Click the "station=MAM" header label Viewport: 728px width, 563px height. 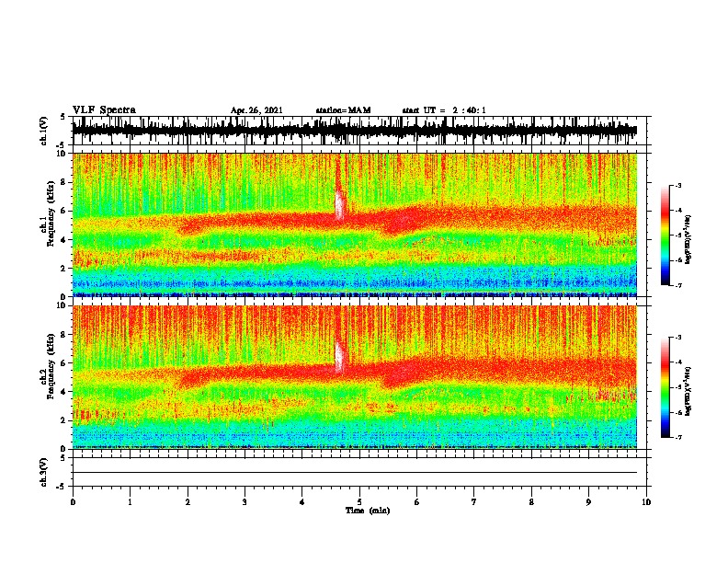[343, 110]
